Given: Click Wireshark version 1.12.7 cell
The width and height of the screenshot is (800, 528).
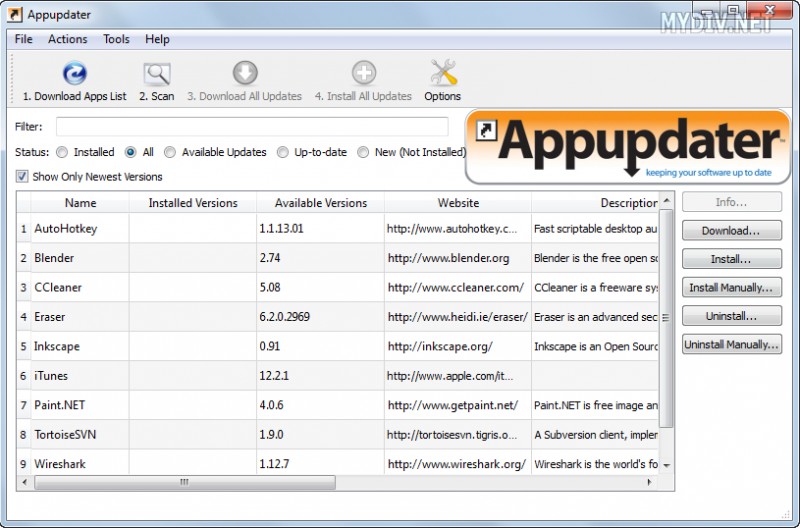Looking at the screenshot, I should (320, 463).
